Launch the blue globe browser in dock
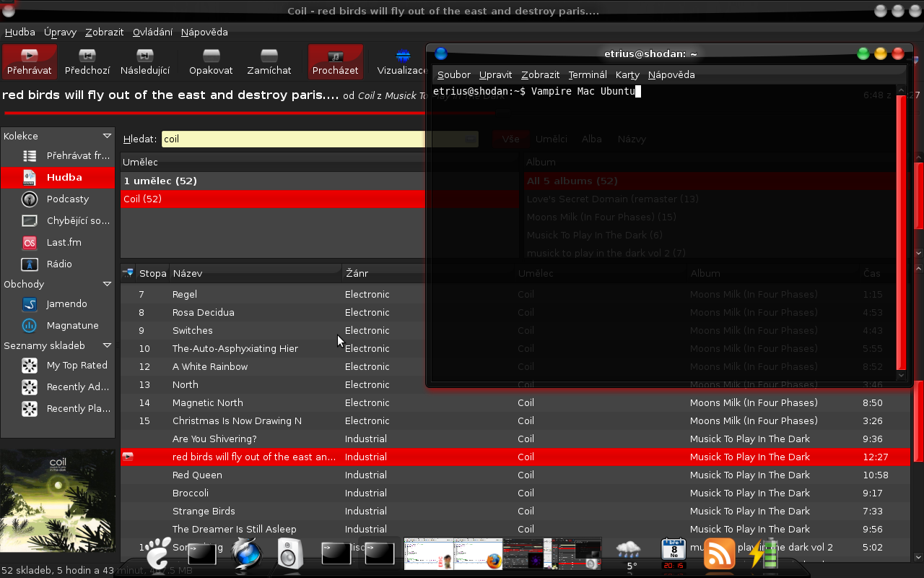 coord(246,553)
